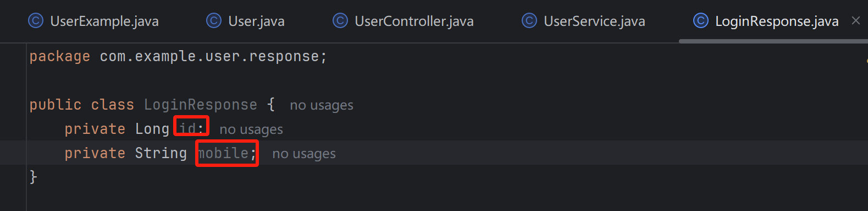868x211 pixels.
Task: Click the Long type on the id line
Action: click(152, 129)
